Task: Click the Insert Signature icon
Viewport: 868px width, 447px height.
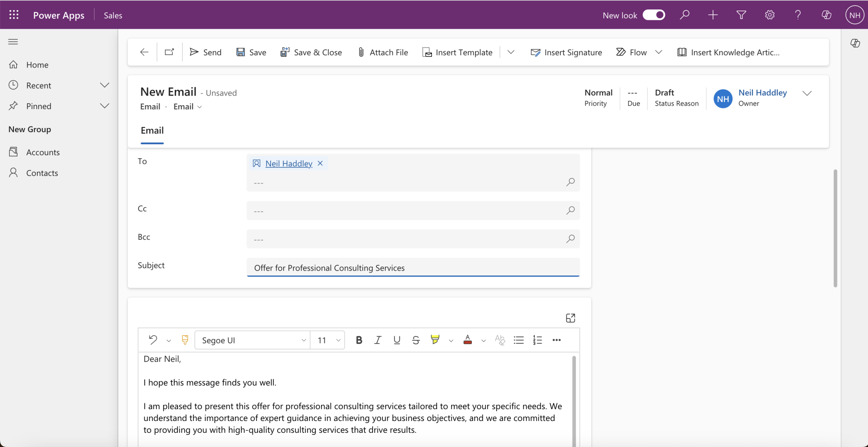Action: click(x=536, y=52)
